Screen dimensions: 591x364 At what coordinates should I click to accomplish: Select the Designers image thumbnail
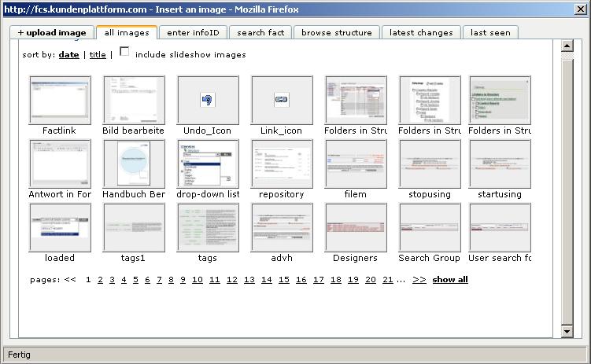(356, 227)
